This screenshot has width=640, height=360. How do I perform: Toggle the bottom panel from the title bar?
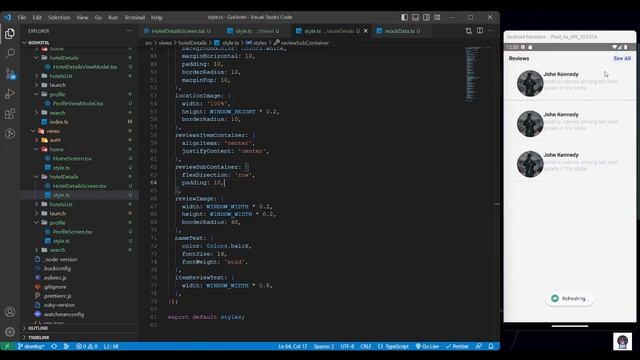[x=416, y=17]
